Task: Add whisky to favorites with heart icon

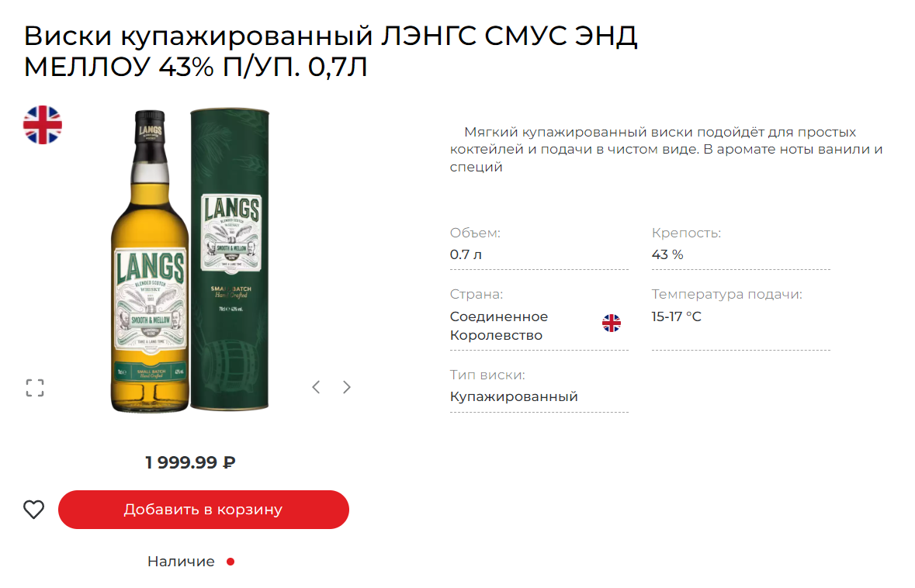Action: [34, 509]
